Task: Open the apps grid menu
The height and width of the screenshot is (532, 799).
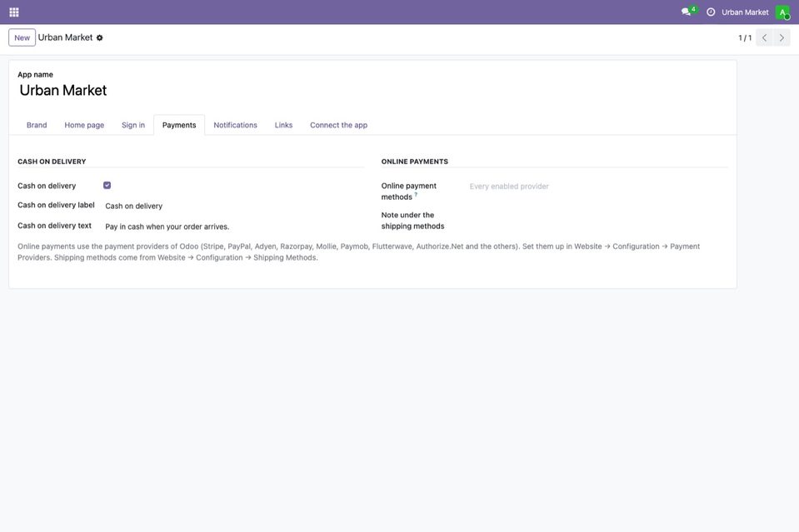Action: click(14, 12)
